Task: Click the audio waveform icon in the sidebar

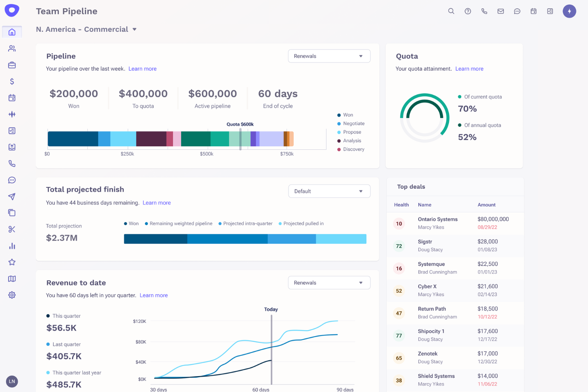Action: pyautogui.click(x=12, y=114)
